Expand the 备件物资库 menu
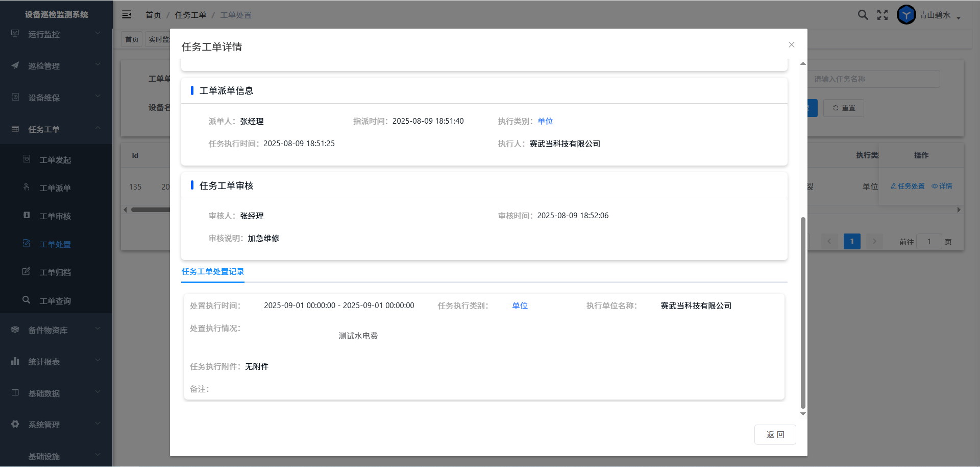 click(56, 330)
